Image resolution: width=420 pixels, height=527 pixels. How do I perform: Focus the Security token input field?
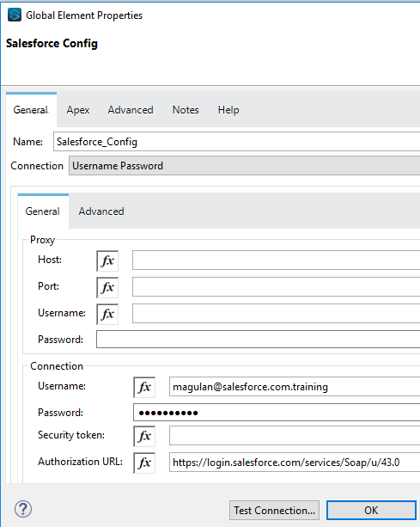click(295, 436)
